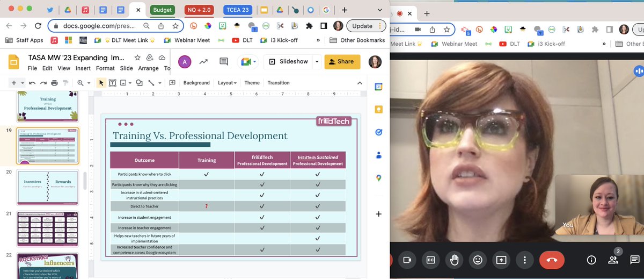Star the TASA MW '23 presentation
644x279 pixels.
point(137,58)
